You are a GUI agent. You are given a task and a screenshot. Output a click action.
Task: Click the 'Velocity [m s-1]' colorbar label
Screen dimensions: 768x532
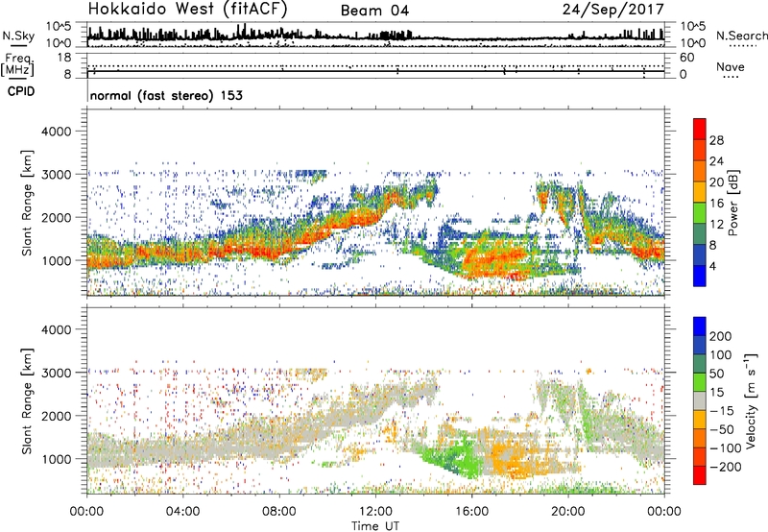[750, 400]
